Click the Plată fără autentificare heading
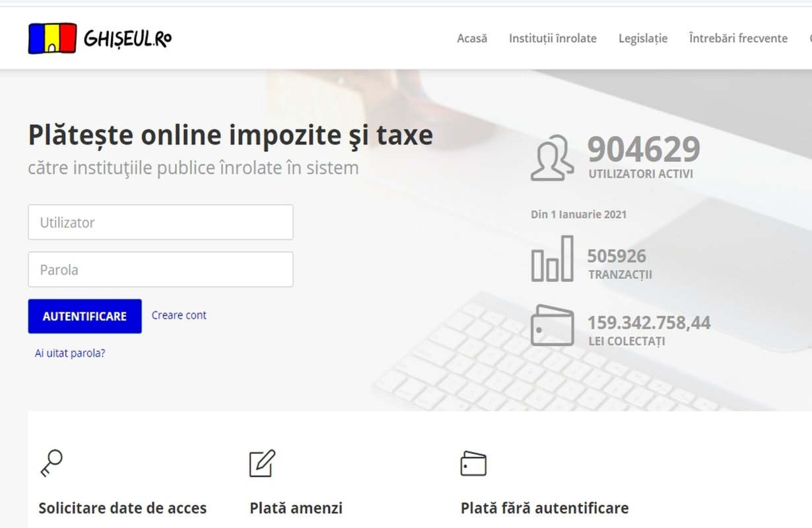 coord(545,508)
